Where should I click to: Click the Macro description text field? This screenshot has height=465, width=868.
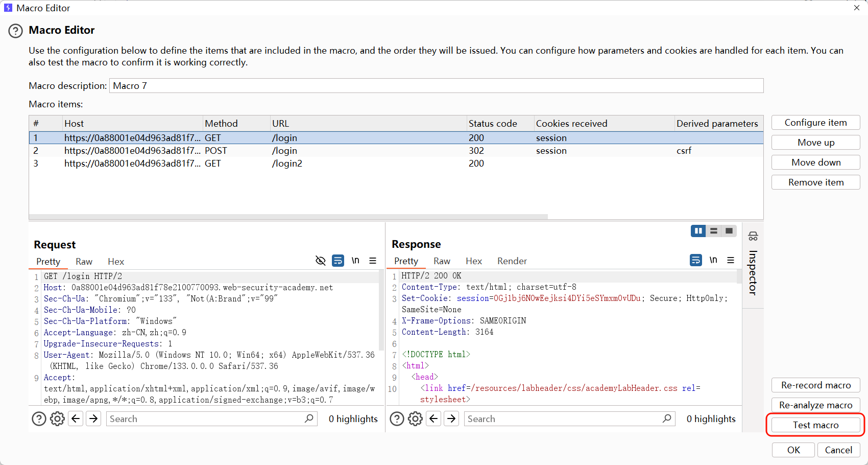[436, 86]
